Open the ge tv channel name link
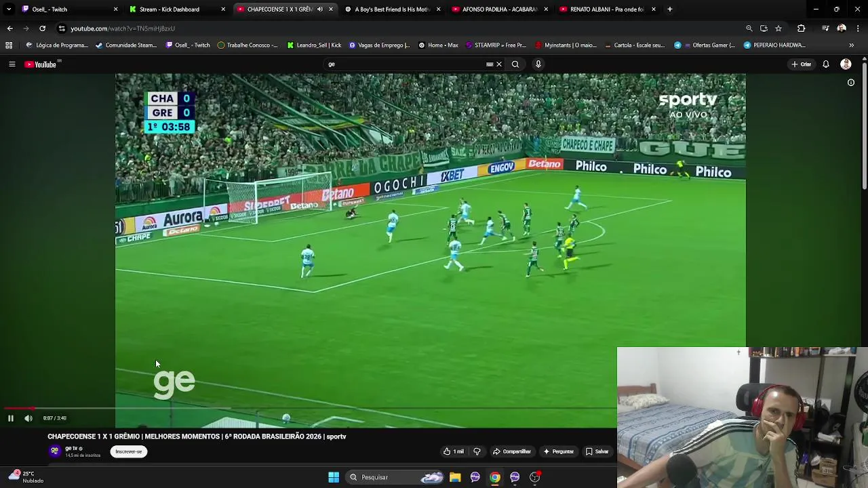 coord(72,448)
